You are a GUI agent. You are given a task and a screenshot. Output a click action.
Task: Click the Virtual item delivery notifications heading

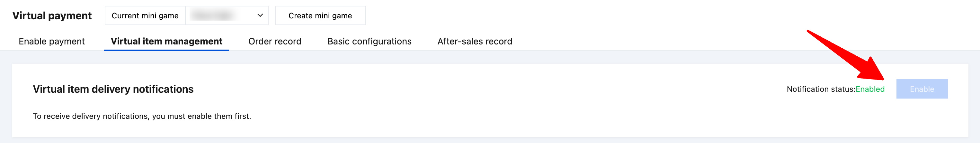113,89
